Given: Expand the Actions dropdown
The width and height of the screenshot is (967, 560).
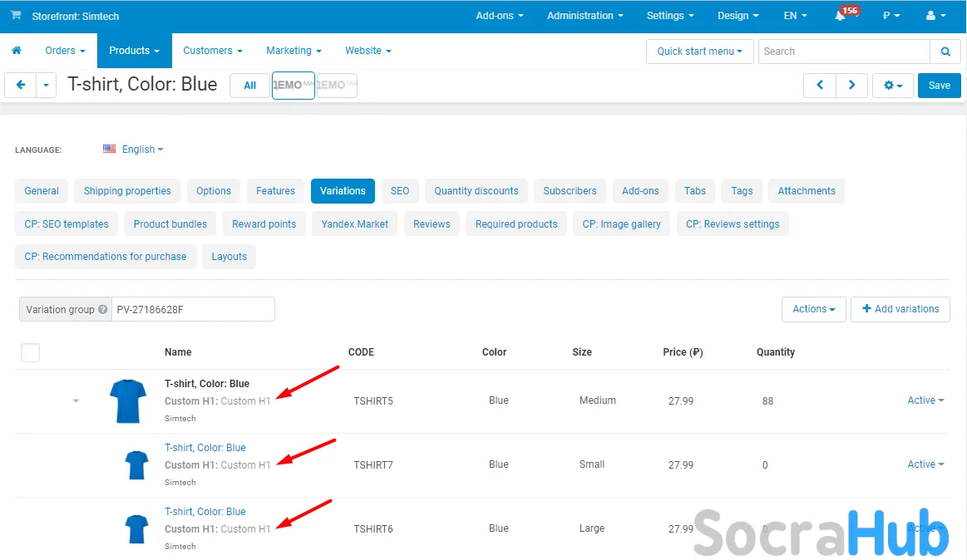Looking at the screenshot, I should pos(813,309).
